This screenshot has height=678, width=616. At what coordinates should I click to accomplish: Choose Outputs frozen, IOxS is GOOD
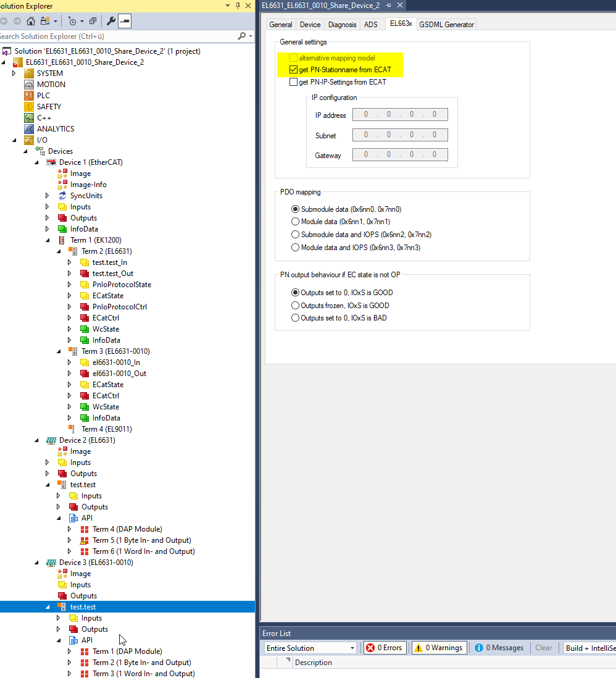tap(295, 306)
